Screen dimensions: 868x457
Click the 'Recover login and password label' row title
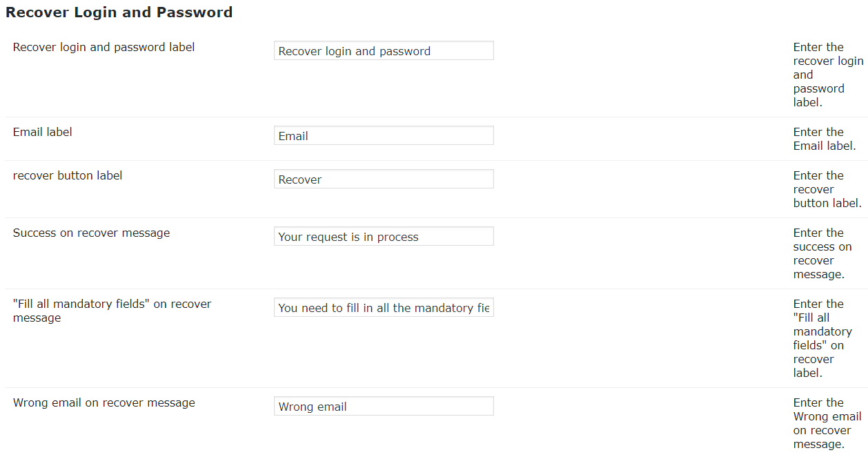coord(103,48)
